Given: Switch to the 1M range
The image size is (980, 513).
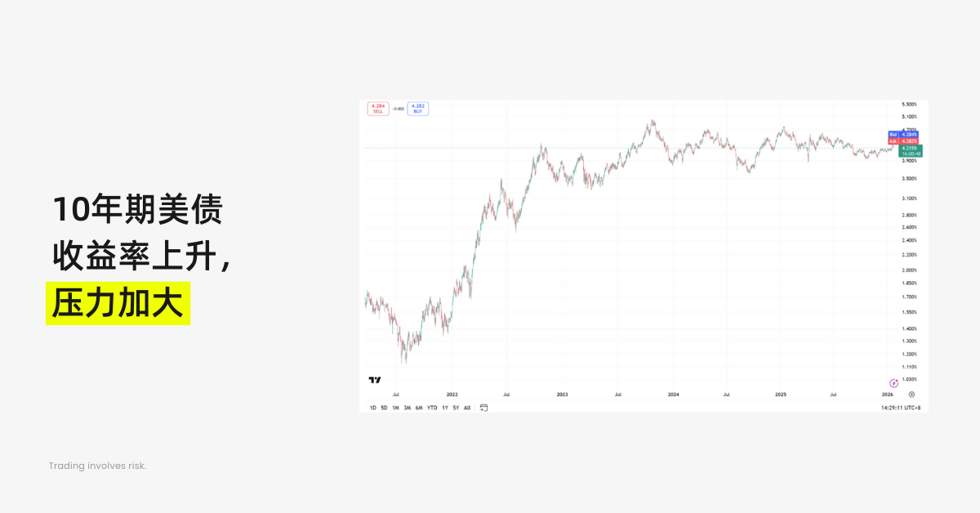Looking at the screenshot, I should click(395, 407).
